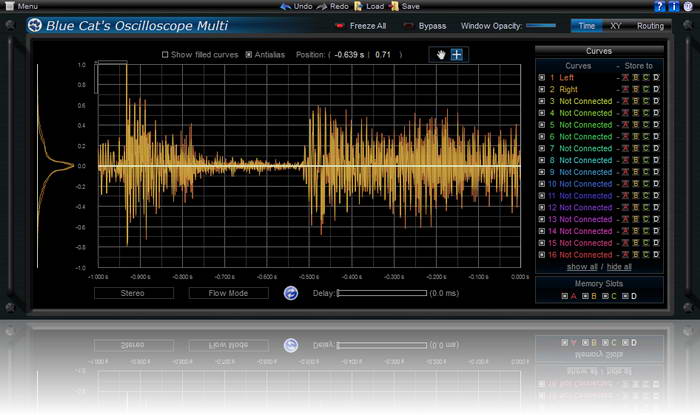Viewport: 700px width, 415px height.
Task: Select the crosshair zoom tool
Action: point(456,54)
